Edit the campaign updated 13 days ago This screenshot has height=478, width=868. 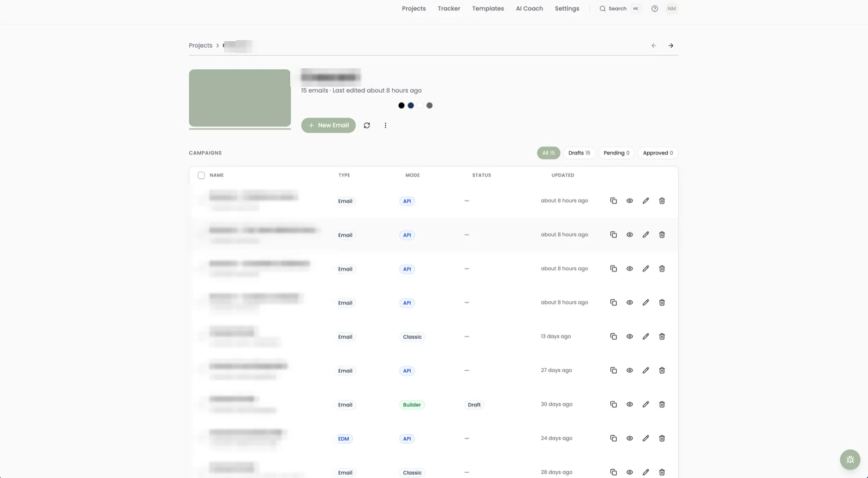(x=646, y=337)
